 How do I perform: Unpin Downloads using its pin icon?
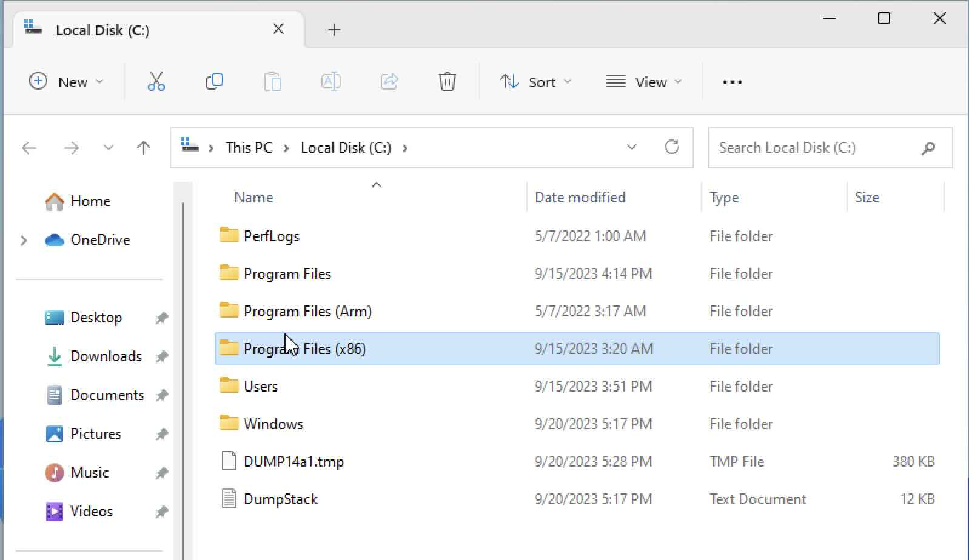pyautogui.click(x=161, y=356)
